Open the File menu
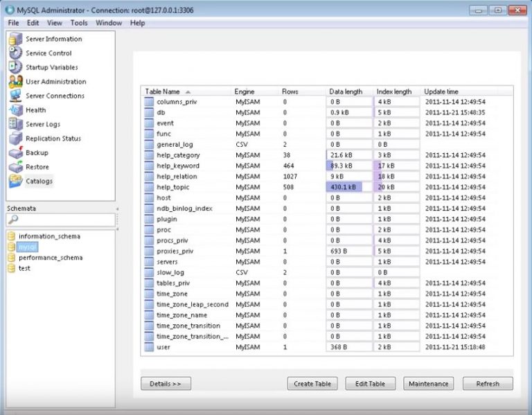 point(14,23)
